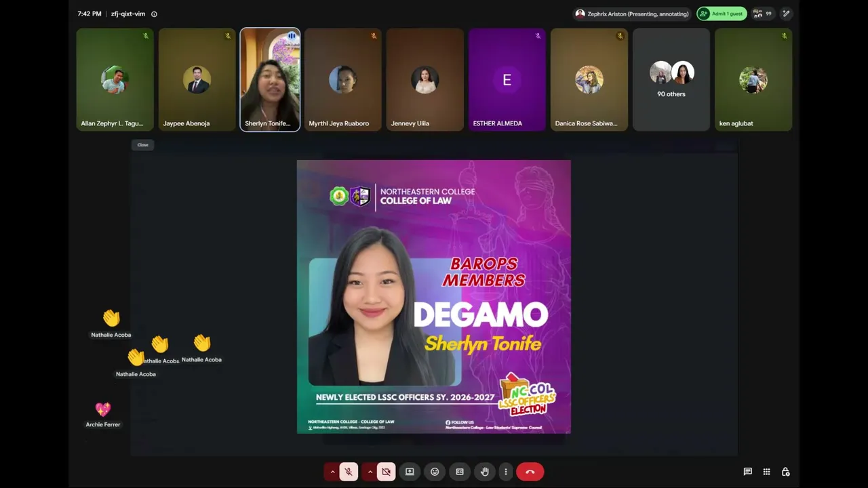Open the emoji reactions picker
Screen dimensions: 868x488
pyautogui.click(x=435, y=472)
